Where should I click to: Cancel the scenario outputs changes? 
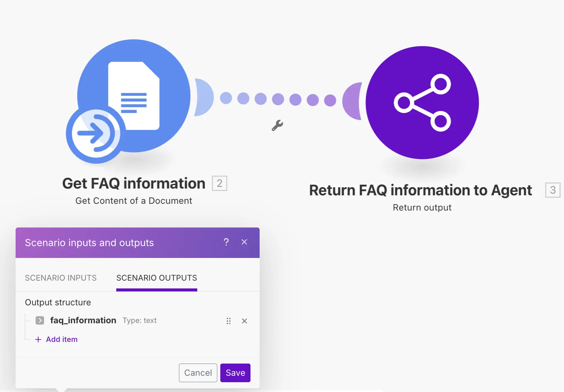[198, 373]
